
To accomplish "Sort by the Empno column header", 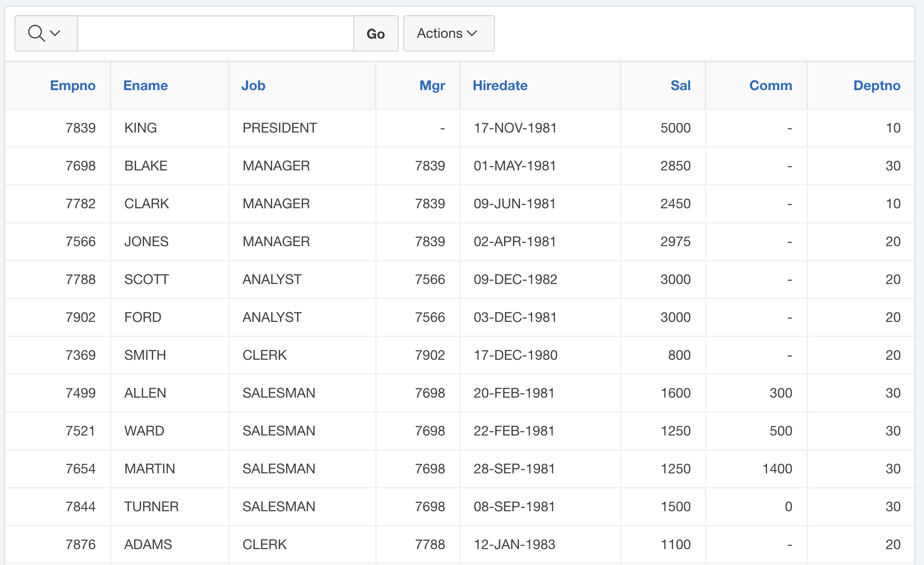I will pyautogui.click(x=72, y=86).
